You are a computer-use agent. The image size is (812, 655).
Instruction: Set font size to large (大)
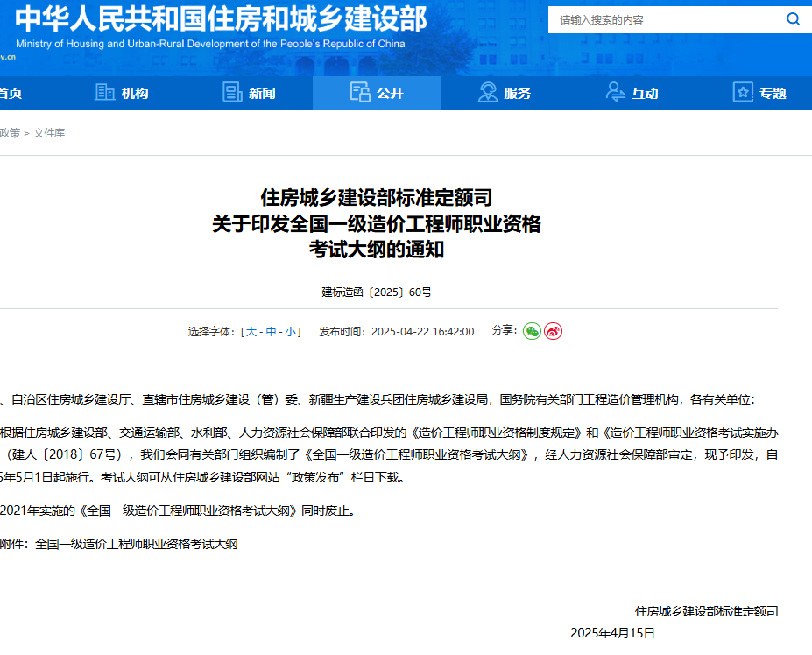click(x=251, y=332)
